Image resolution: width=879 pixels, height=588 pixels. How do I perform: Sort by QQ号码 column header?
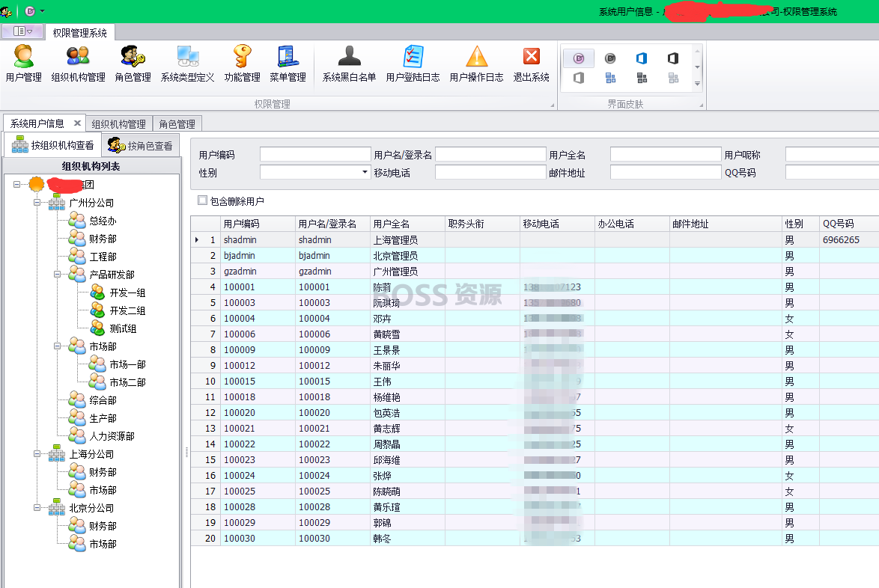coord(849,224)
